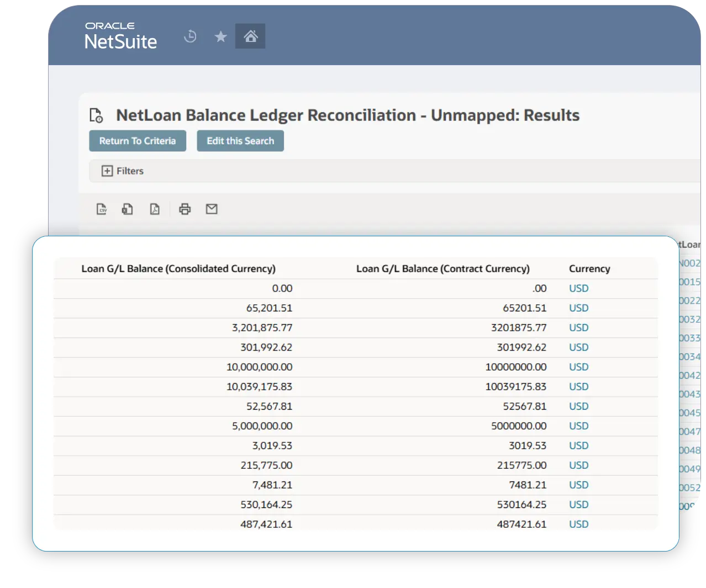Select the consolidated balance 215,775.00 cell

[x=266, y=465]
